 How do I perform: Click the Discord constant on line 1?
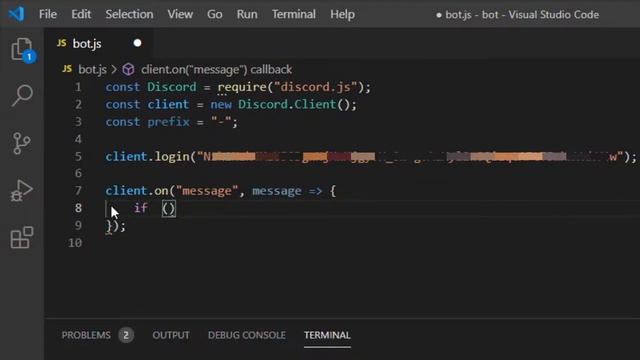tap(171, 87)
